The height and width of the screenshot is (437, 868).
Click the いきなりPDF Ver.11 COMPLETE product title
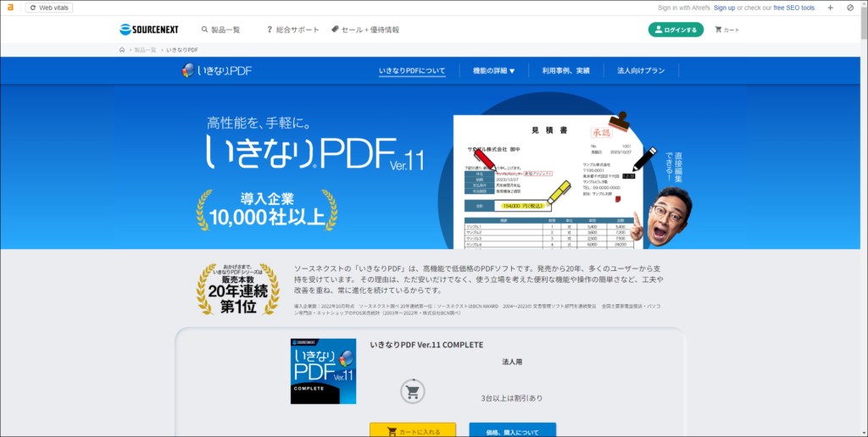(426, 345)
